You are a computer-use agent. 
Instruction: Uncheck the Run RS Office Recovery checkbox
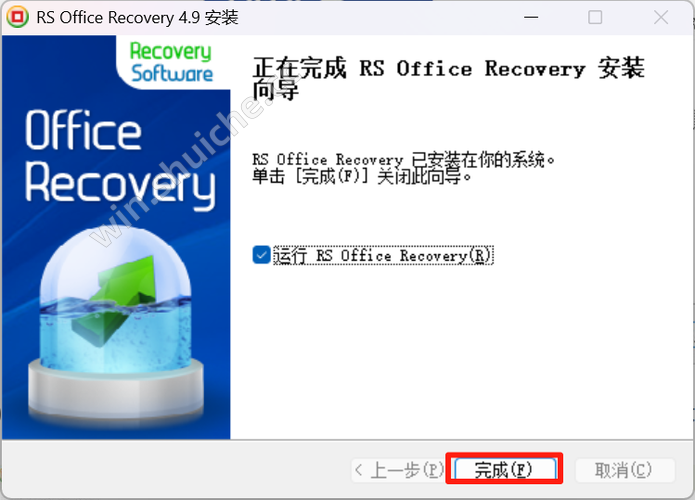262,255
